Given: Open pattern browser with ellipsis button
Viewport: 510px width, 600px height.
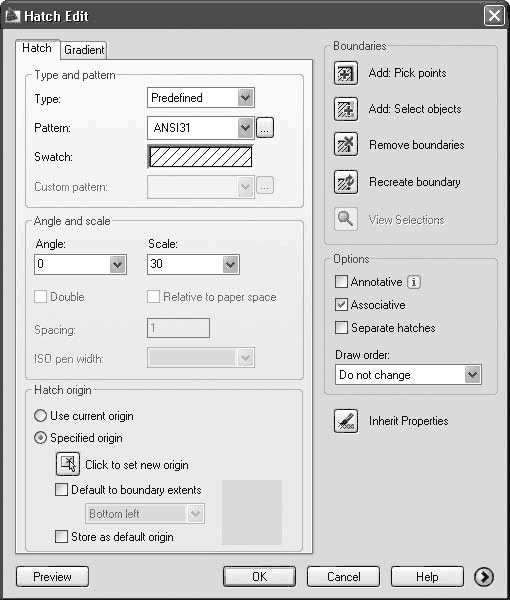Looking at the screenshot, I should 265,127.
